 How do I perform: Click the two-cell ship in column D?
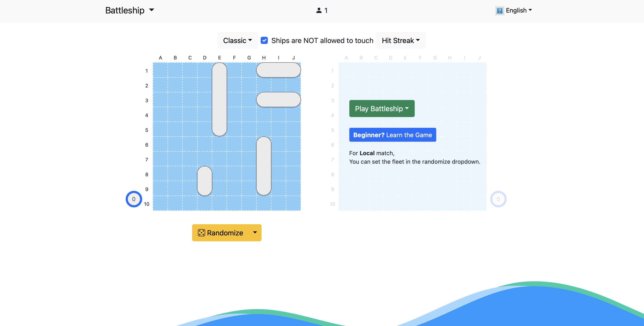point(204,181)
